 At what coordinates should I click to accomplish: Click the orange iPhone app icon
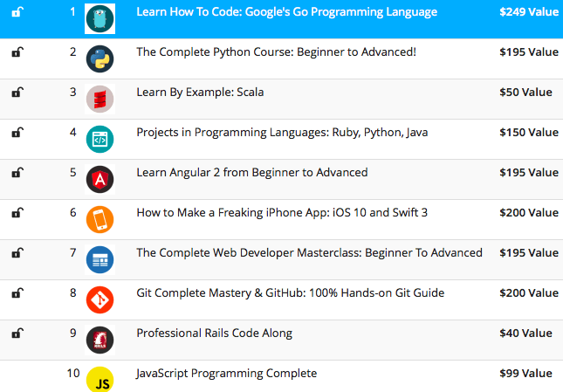(x=100, y=220)
